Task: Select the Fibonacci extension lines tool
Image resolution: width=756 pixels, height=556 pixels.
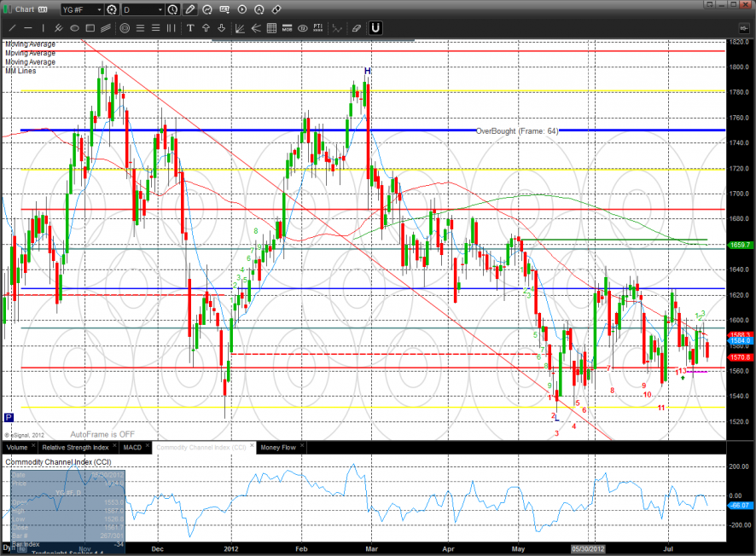Action: (156, 28)
